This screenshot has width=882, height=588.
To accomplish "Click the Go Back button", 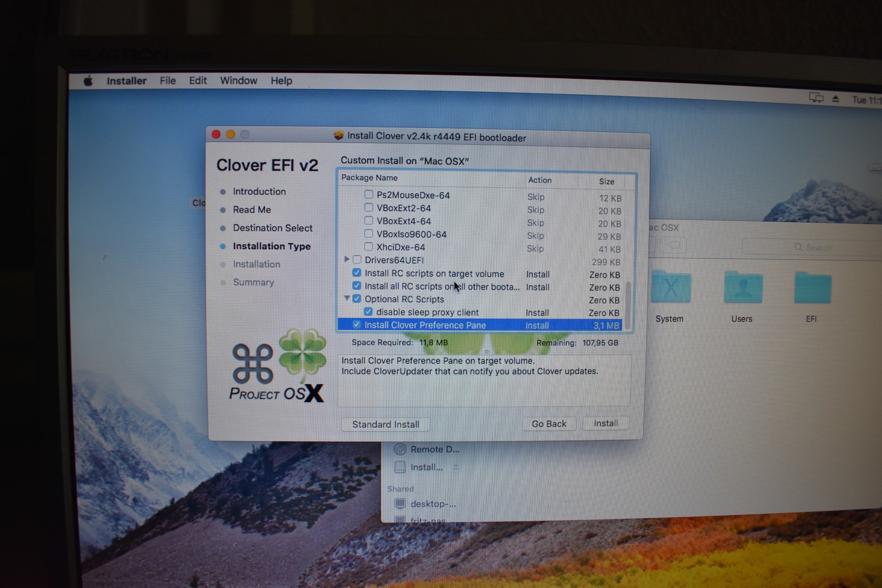I will (x=549, y=424).
